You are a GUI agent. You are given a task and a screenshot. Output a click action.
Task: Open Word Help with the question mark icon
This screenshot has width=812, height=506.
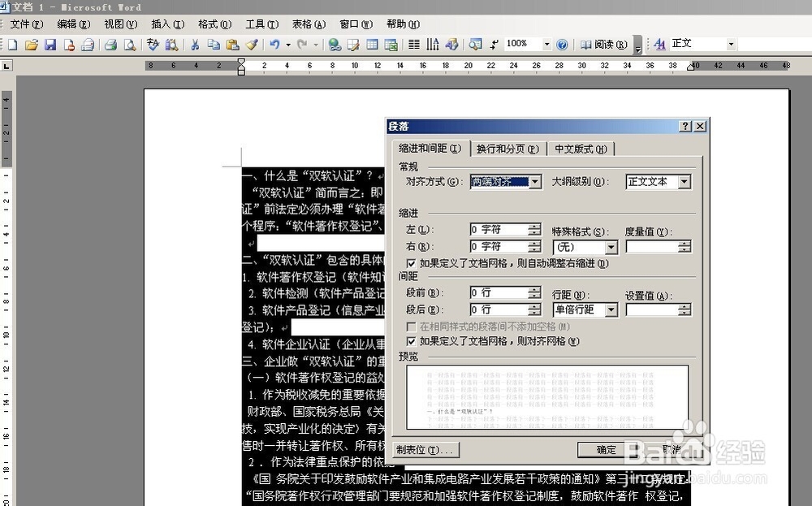(x=562, y=45)
